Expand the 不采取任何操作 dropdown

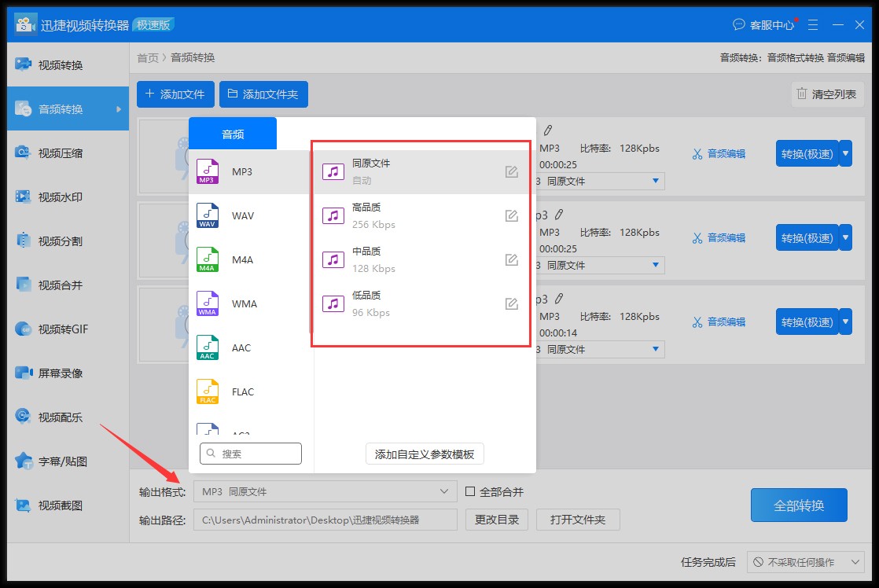point(806,562)
